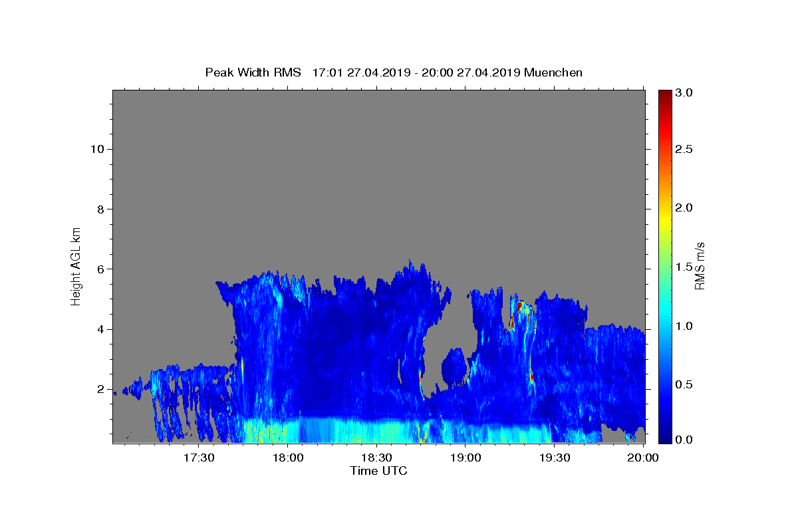Click the colorbar value 1.5
The width and height of the screenshot is (798, 532).
(x=685, y=267)
